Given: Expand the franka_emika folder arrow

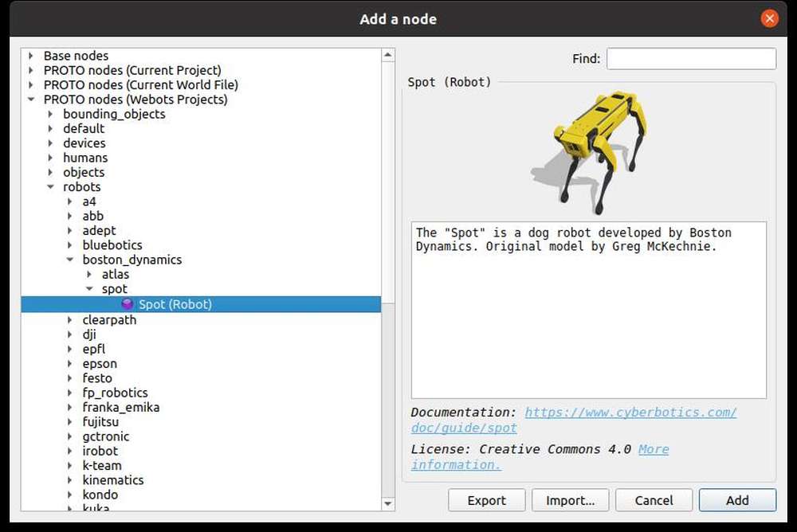Looking at the screenshot, I should (69, 407).
